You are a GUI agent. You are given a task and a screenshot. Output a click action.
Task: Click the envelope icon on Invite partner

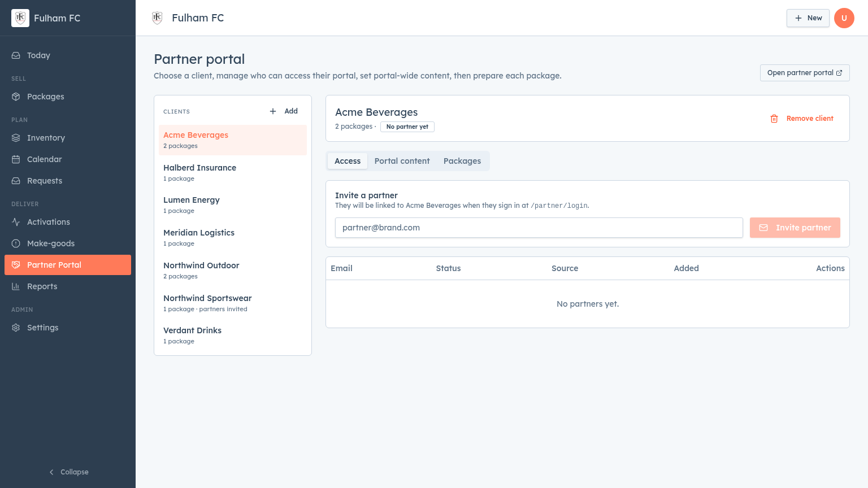coord(763,228)
